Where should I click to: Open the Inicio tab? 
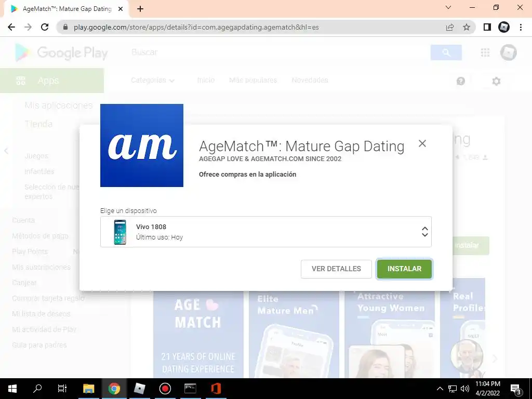tap(206, 80)
